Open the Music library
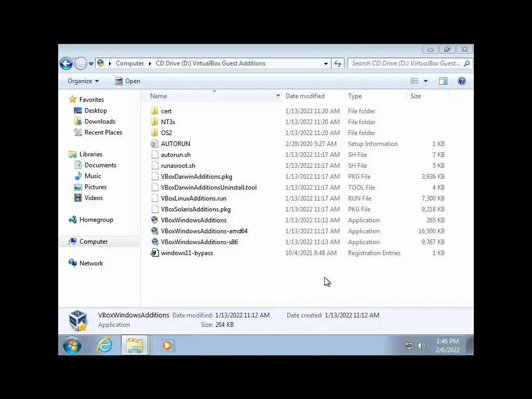 pyautogui.click(x=87, y=176)
